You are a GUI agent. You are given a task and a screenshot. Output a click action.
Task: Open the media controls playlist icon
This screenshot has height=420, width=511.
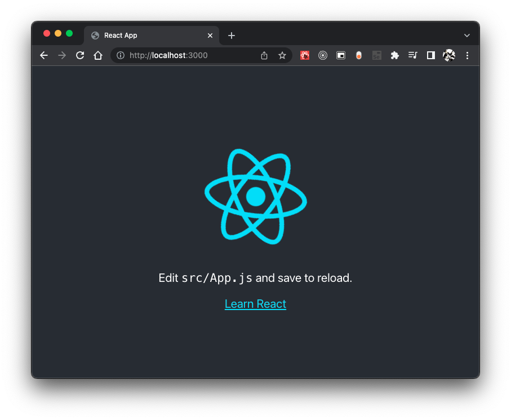pyautogui.click(x=413, y=55)
